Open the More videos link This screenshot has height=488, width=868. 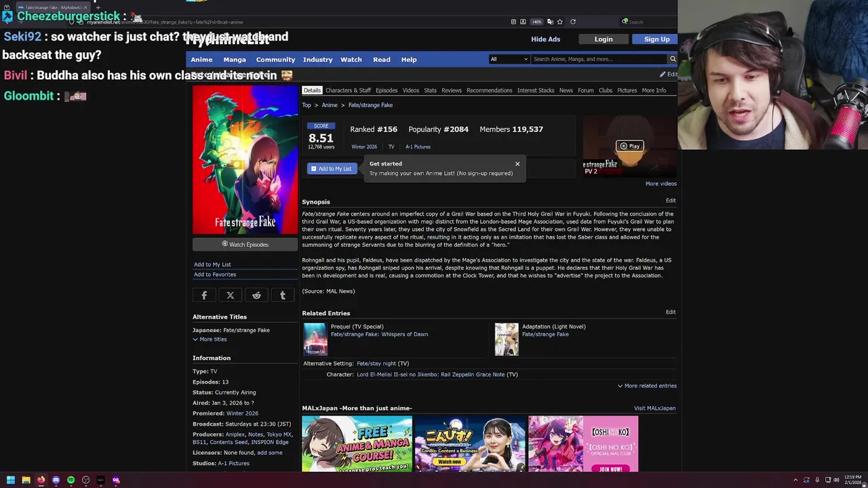[660, 184]
